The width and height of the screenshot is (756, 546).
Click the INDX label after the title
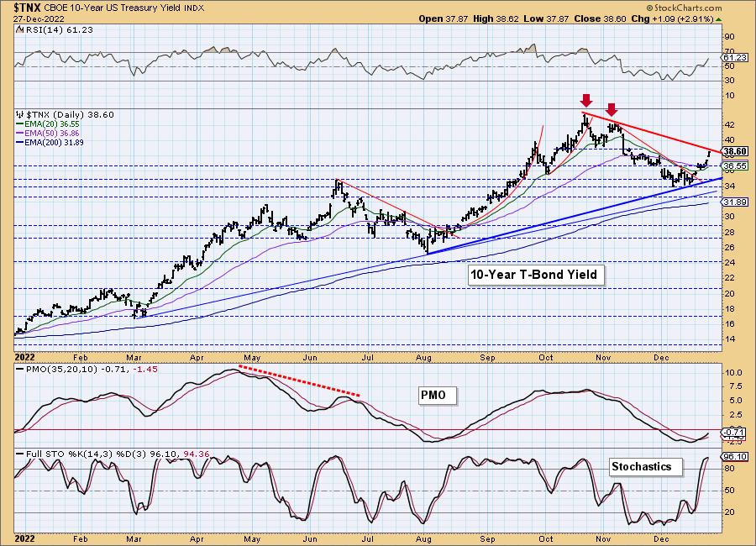(194, 8)
